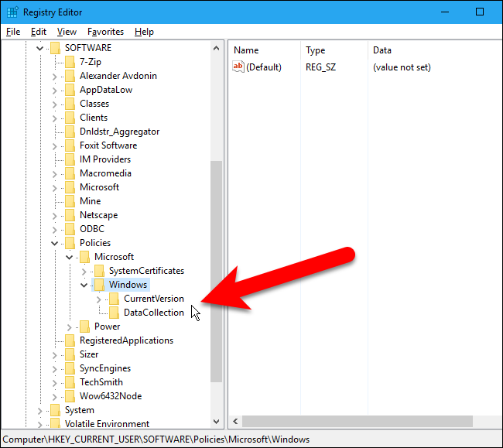
Task: Select the Windows key label
Action: pos(128,285)
